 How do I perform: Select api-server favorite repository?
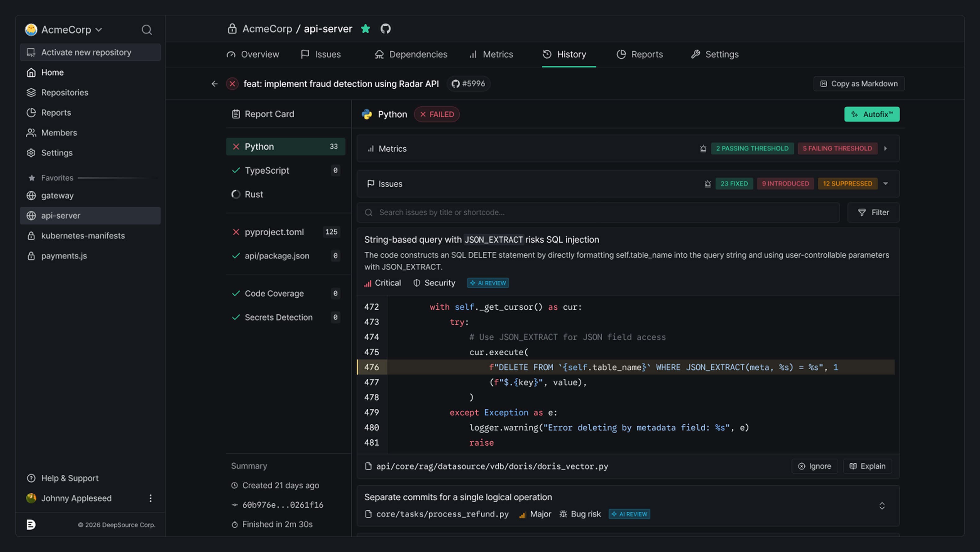[90, 216]
